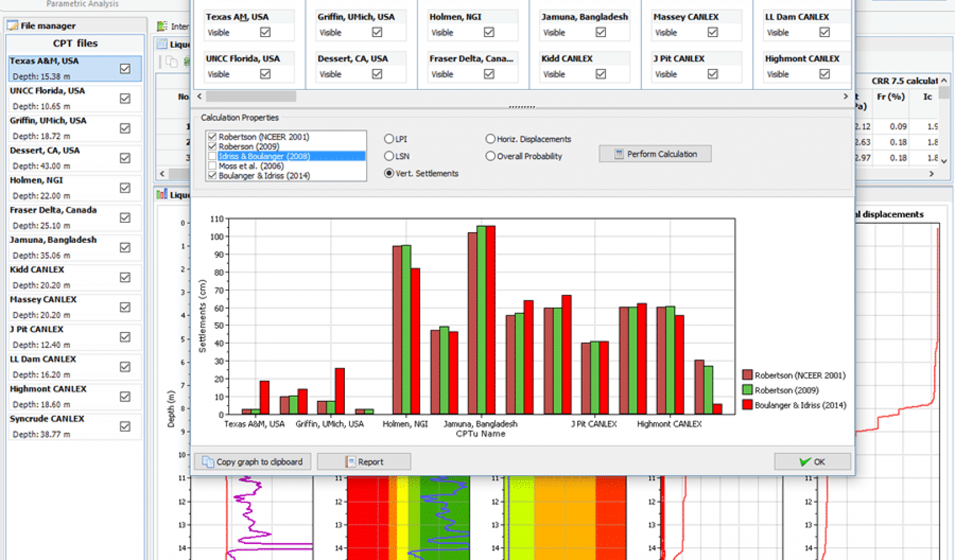Click the green checkmark icon on OK

pyautogui.click(x=804, y=462)
